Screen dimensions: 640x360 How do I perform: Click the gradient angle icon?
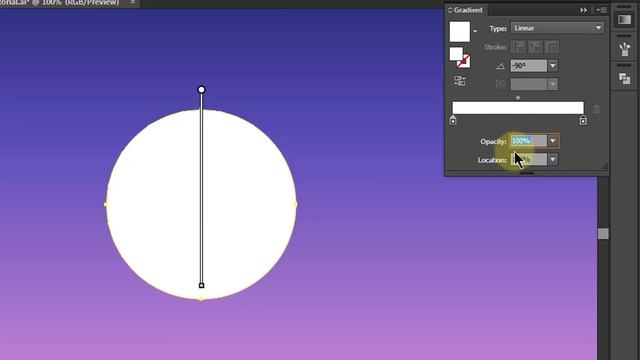500,66
